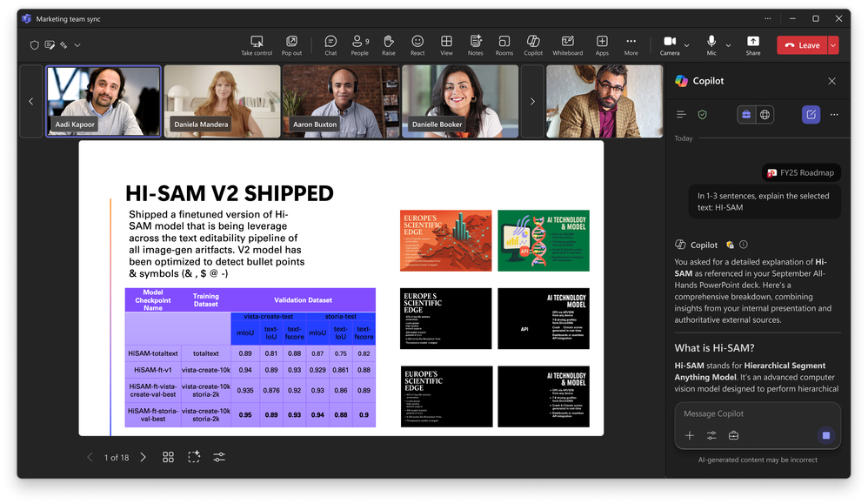Click the What is Hi-SAM? heading

point(714,348)
